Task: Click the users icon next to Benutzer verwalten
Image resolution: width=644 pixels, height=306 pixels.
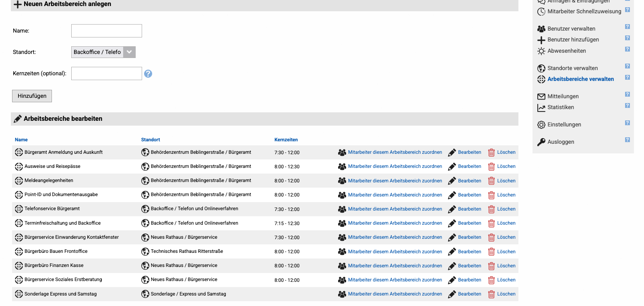Action: coord(541,29)
